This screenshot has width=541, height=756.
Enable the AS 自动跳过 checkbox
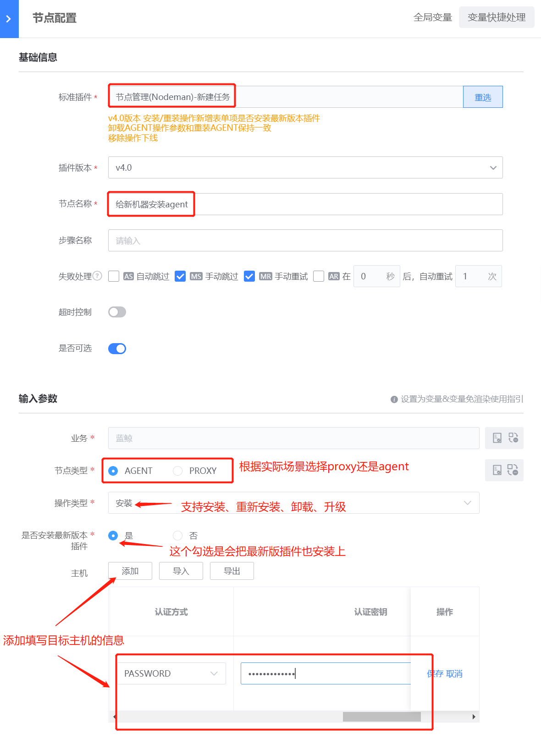pyautogui.click(x=114, y=276)
